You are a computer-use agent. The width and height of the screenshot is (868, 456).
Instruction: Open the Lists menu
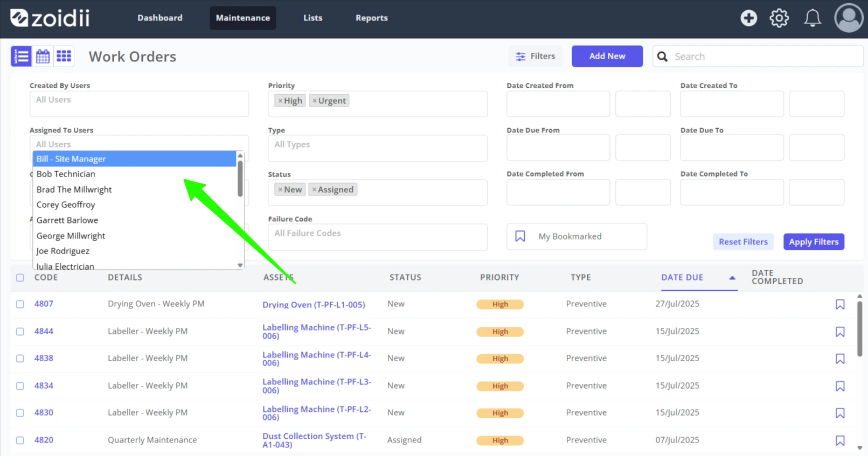pos(313,18)
